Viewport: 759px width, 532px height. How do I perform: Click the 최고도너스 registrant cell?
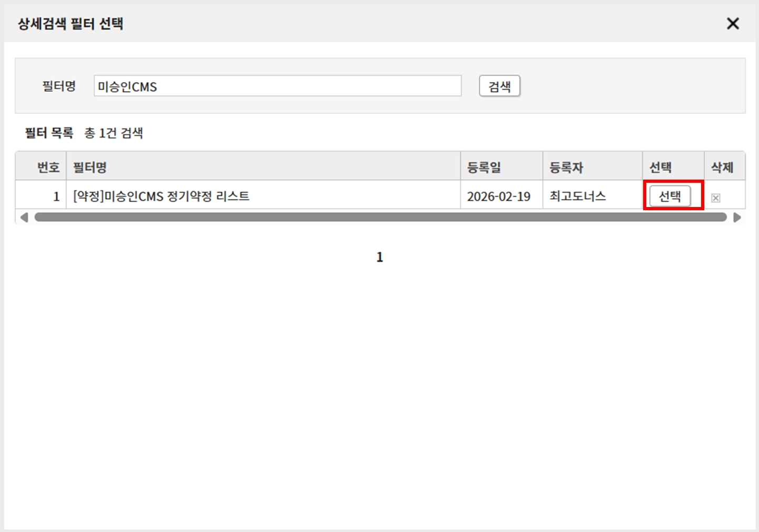(x=577, y=196)
